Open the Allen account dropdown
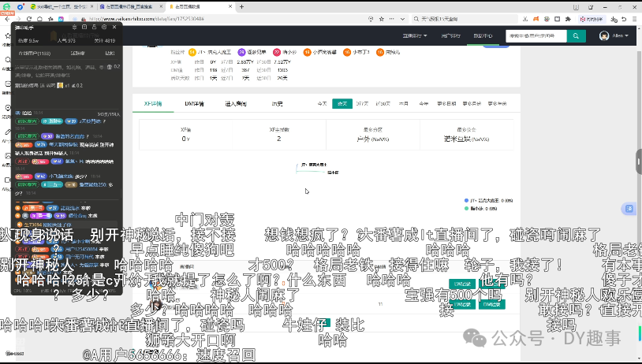The width and height of the screenshot is (642, 364). [620, 36]
